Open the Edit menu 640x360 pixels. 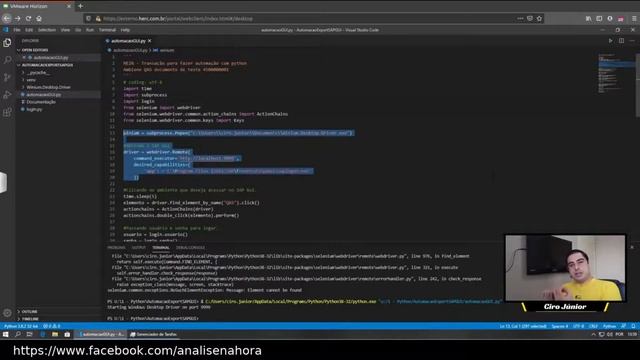click(x=29, y=30)
